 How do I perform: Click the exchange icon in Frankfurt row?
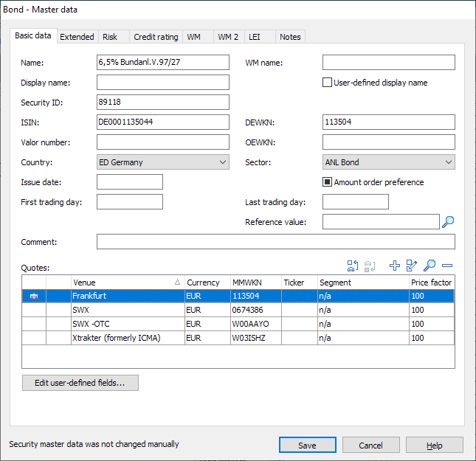(34, 296)
